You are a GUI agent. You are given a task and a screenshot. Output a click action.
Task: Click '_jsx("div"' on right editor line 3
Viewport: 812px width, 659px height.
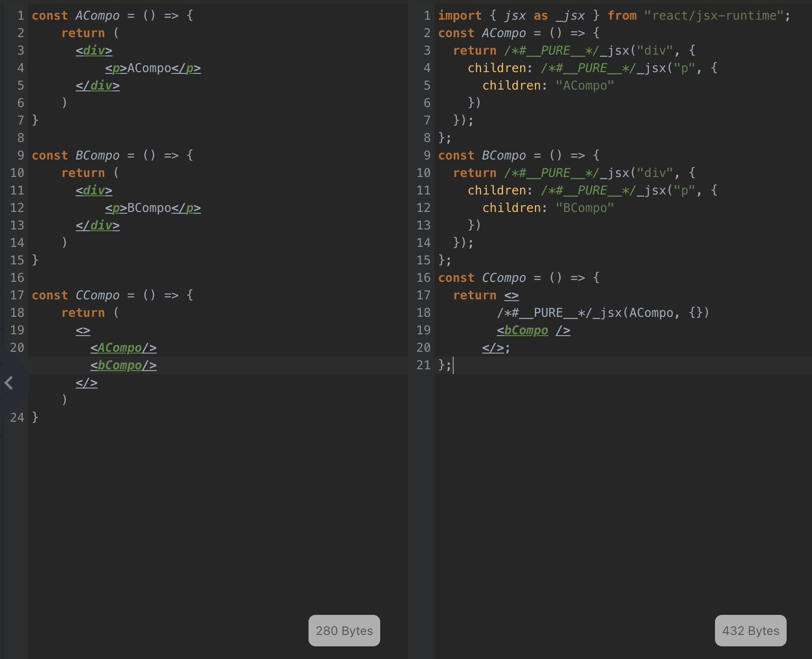point(636,51)
